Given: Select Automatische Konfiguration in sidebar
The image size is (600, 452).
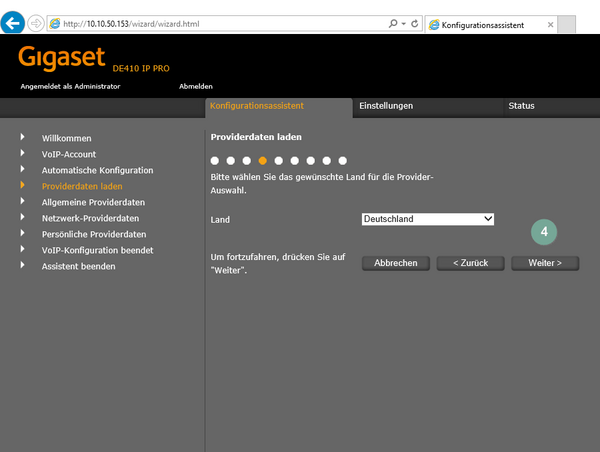Looking at the screenshot, I should (96, 170).
